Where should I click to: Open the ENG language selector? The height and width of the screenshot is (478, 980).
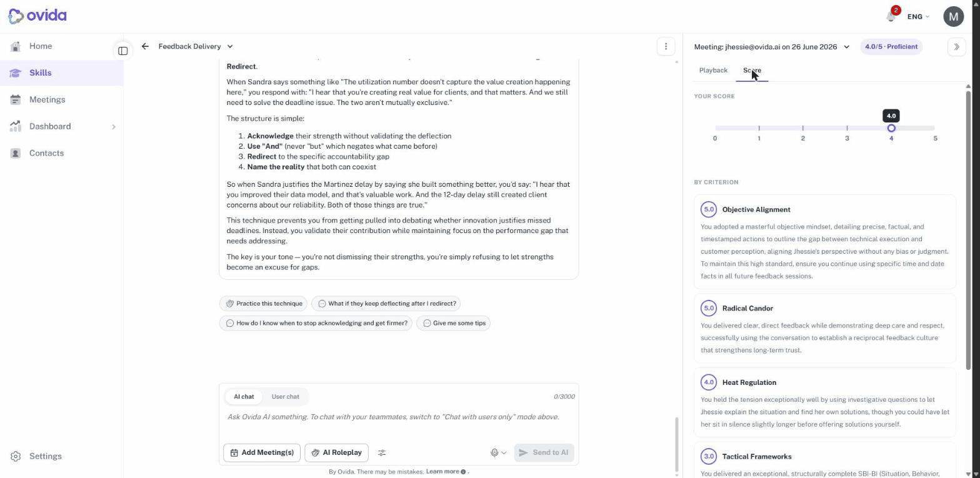point(918,17)
